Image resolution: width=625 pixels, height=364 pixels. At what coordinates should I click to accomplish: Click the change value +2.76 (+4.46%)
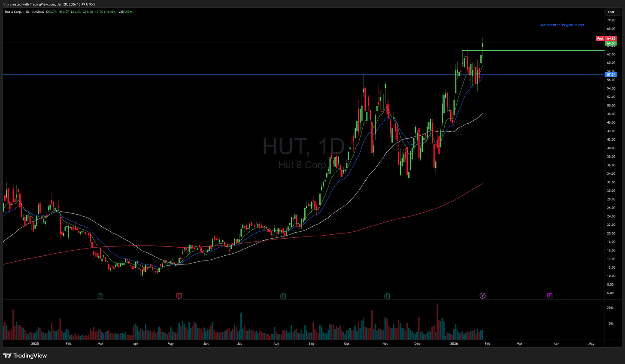click(106, 12)
